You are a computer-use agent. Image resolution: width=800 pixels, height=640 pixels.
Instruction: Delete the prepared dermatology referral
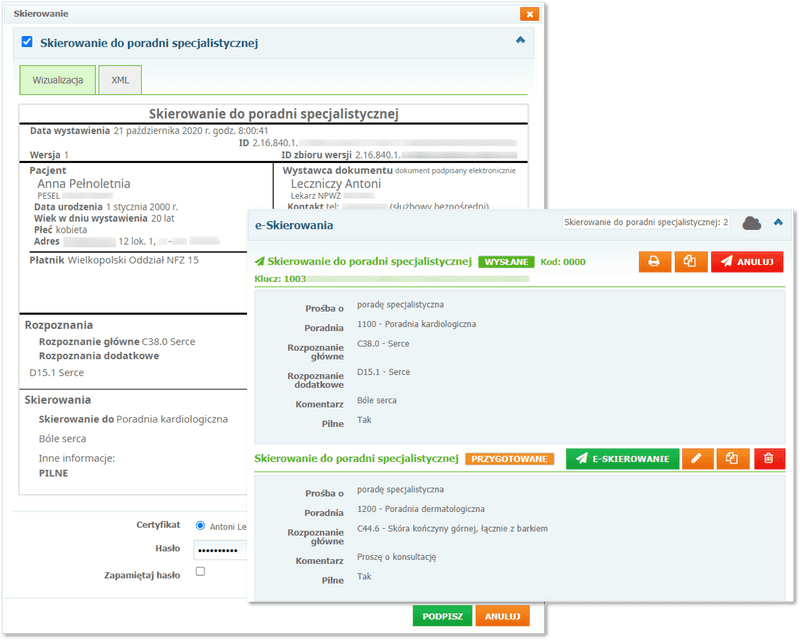click(769, 459)
